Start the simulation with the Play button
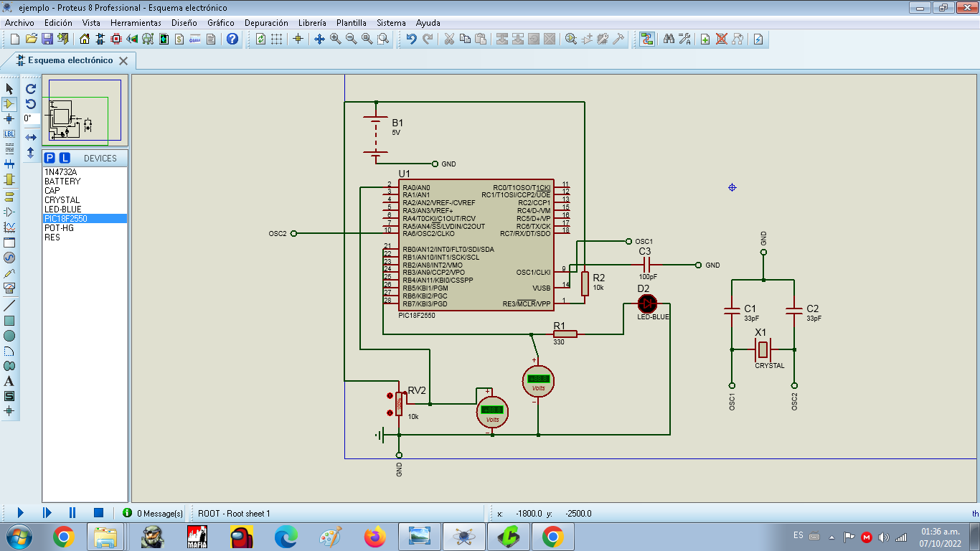 [21, 512]
